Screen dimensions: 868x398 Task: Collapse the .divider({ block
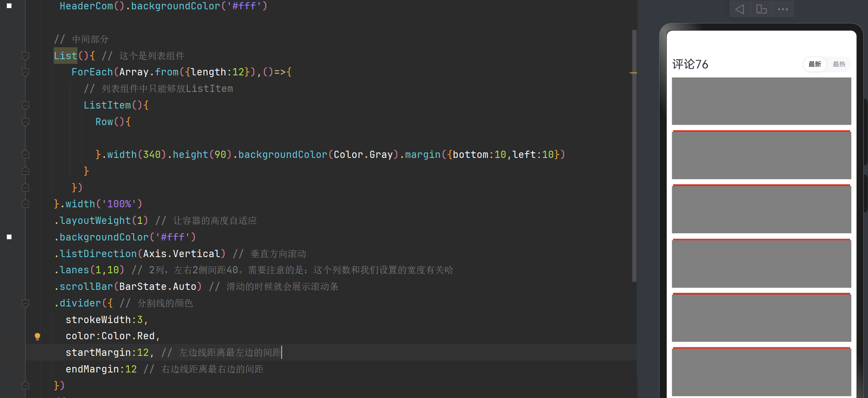[x=26, y=303]
